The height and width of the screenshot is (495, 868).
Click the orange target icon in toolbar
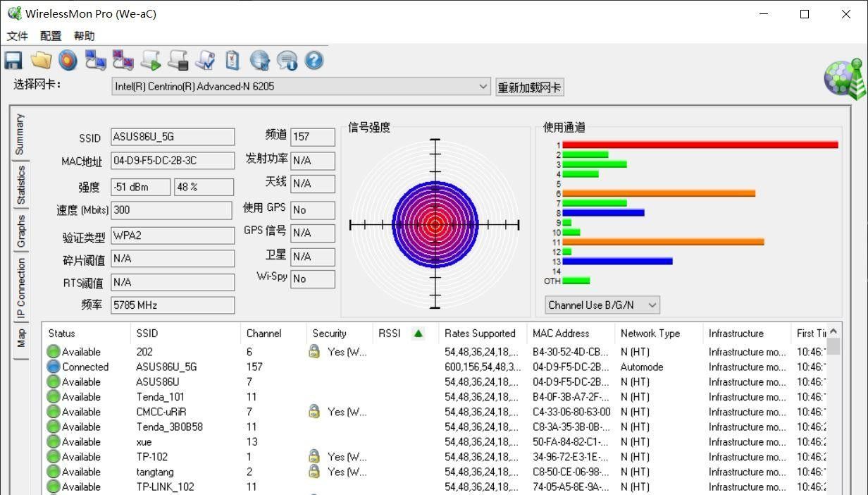coord(68,61)
